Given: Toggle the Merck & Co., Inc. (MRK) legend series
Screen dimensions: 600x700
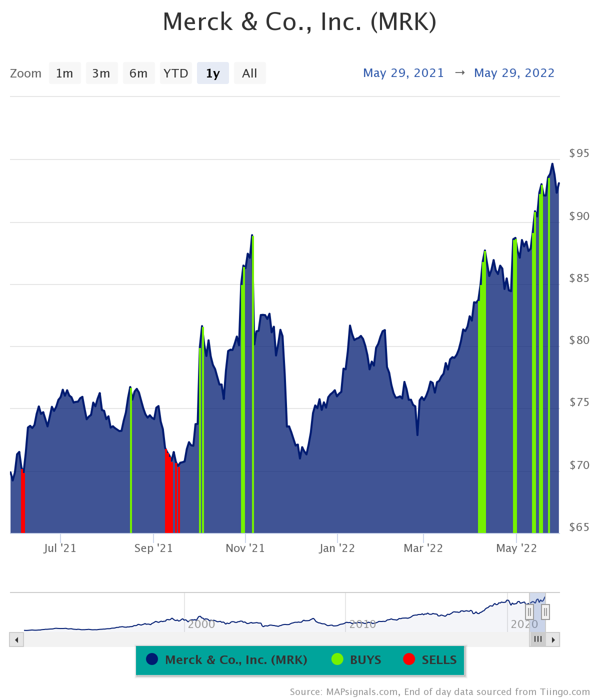Looking at the screenshot, I should pyautogui.click(x=227, y=659).
